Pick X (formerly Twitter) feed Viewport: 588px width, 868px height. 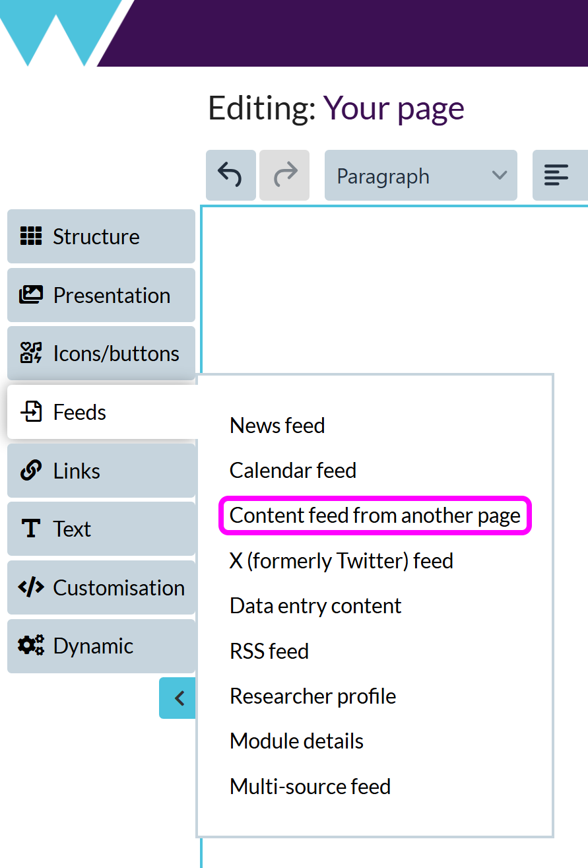tap(341, 561)
